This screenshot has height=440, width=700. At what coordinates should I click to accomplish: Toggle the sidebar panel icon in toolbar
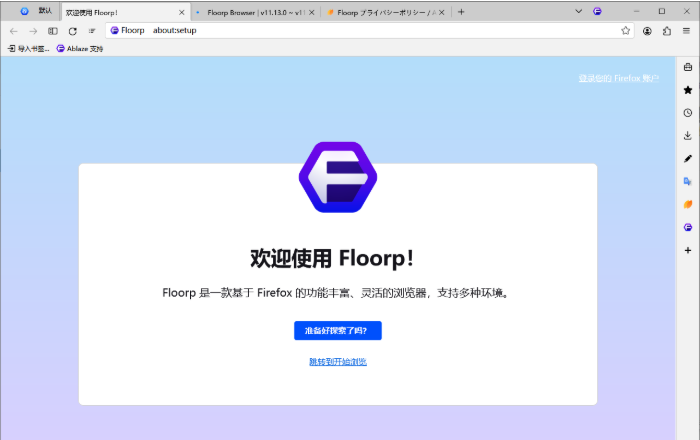click(53, 31)
